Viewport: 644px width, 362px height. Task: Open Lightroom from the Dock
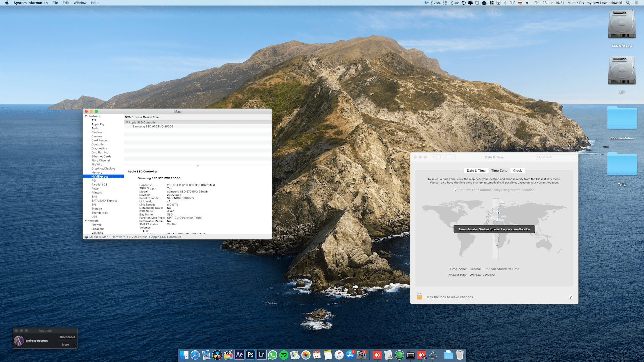(x=261, y=355)
